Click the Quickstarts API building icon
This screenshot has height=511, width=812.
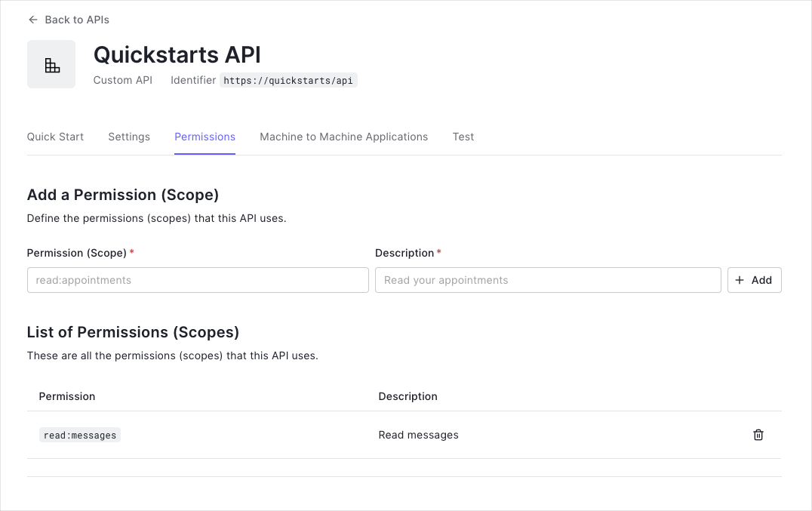point(51,63)
